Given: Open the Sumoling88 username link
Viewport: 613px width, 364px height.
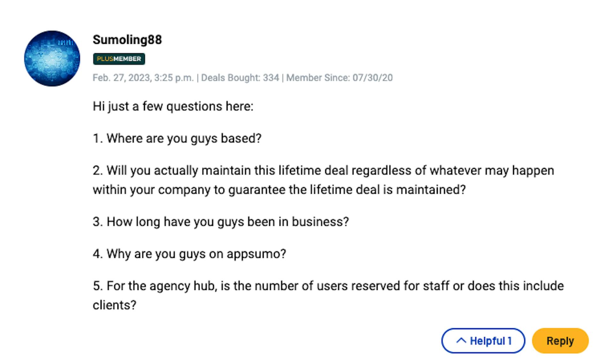Looking at the screenshot, I should tap(127, 40).
